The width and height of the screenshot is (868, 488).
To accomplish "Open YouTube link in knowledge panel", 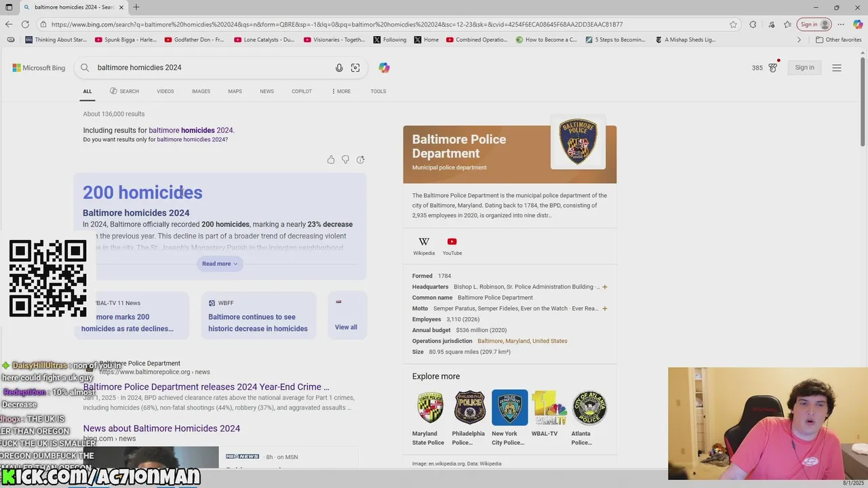I will pos(452,246).
